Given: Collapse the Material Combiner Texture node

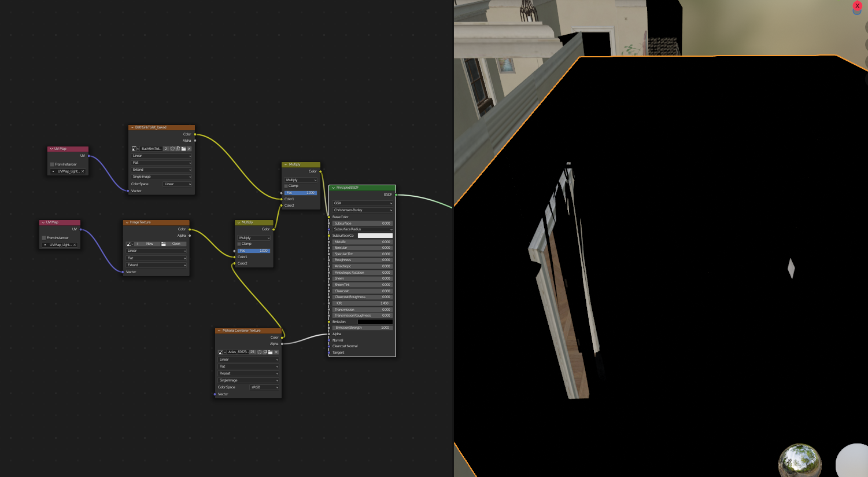Looking at the screenshot, I should point(219,331).
